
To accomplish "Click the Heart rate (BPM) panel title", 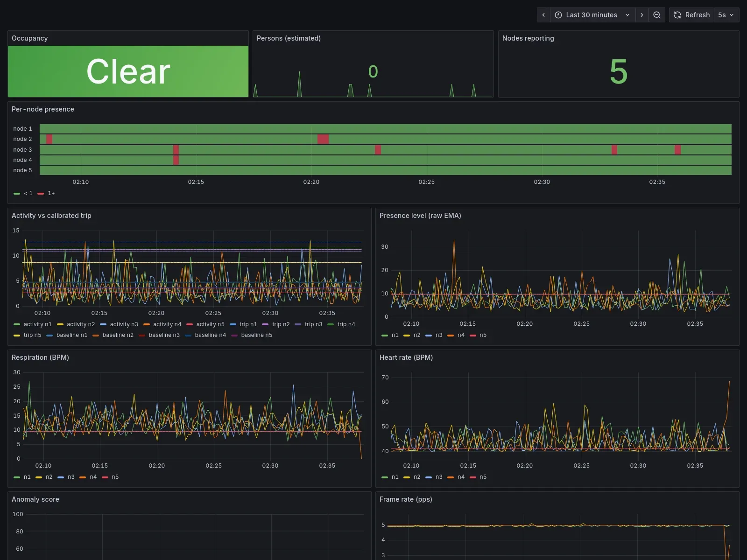I will click(406, 357).
